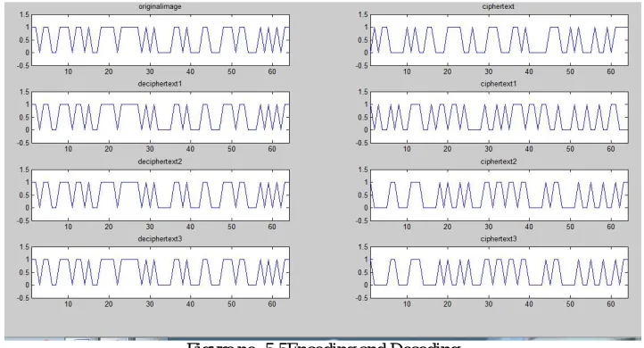Click the 'ciphertext3' subplot title
Screen dimensions: 644x348
499,239
